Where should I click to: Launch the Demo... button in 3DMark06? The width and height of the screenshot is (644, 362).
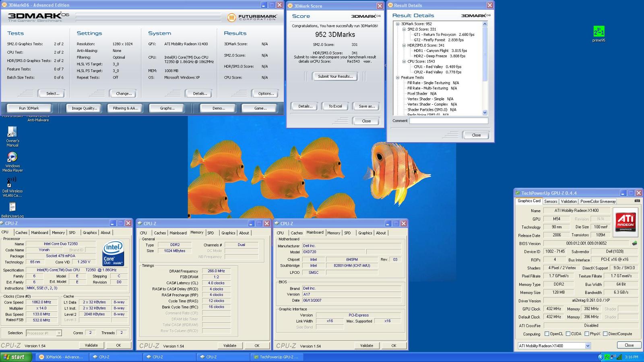click(x=219, y=108)
